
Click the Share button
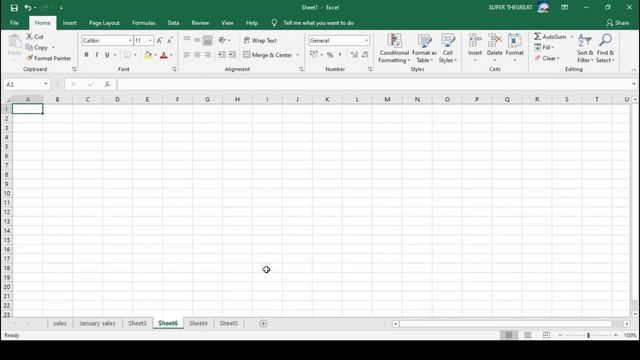click(618, 23)
